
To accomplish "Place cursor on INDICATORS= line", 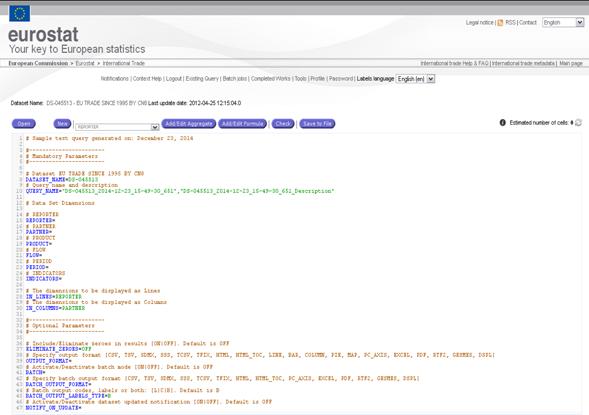I will tap(44, 279).
